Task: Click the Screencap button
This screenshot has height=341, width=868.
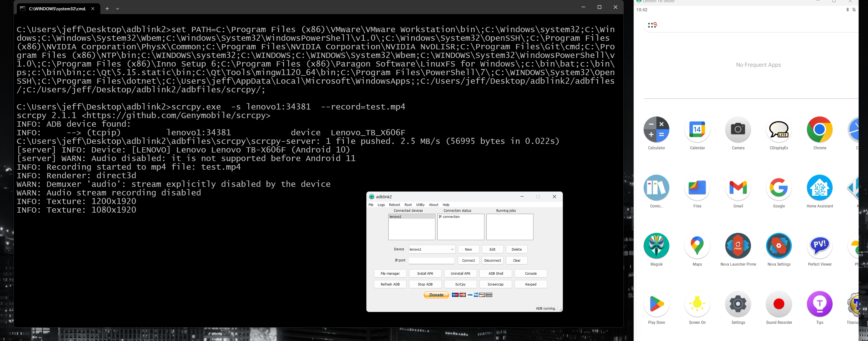Action: [x=496, y=284]
